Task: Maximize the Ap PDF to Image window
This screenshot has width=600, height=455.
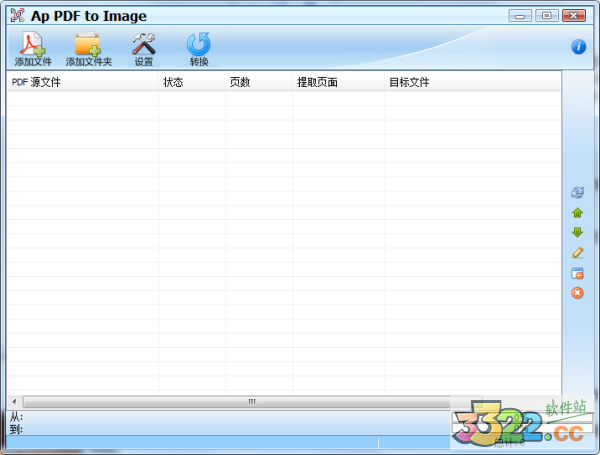Action: click(x=546, y=16)
